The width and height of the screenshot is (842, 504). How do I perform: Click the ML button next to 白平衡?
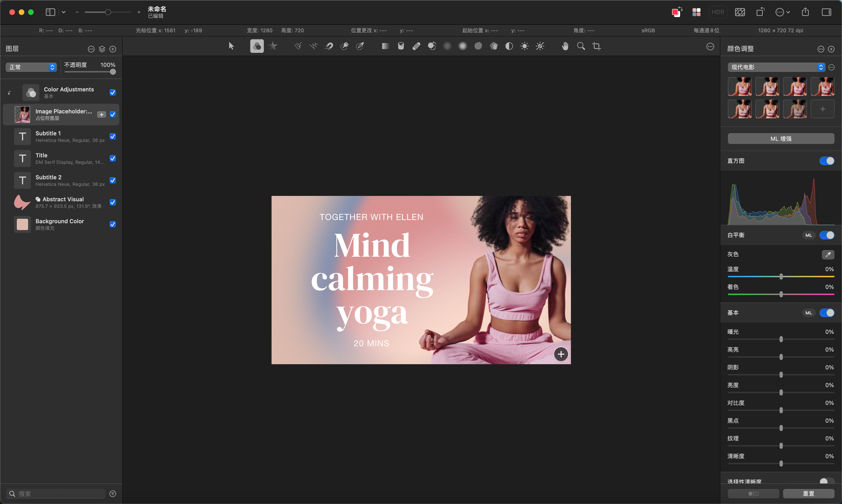[808, 235]
